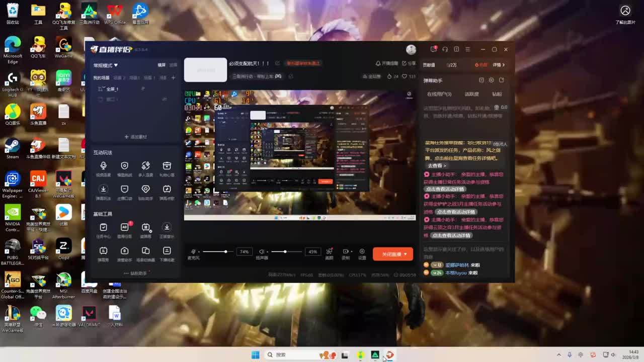Click the 添加素材 add source button

(136, 137)
